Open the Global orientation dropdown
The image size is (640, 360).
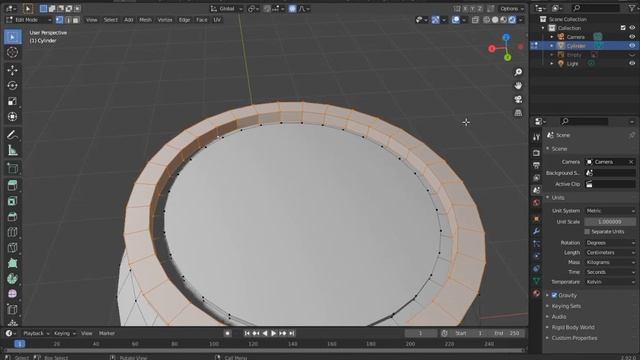point(227,9)
